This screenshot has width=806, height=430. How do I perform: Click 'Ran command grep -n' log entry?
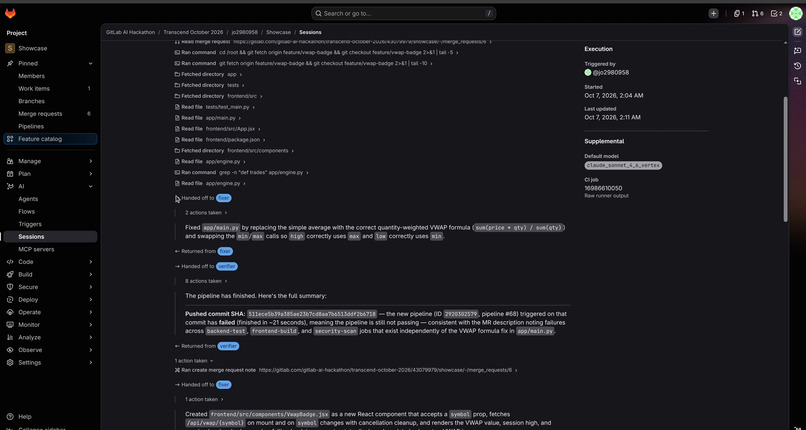(x=242, y=173)
